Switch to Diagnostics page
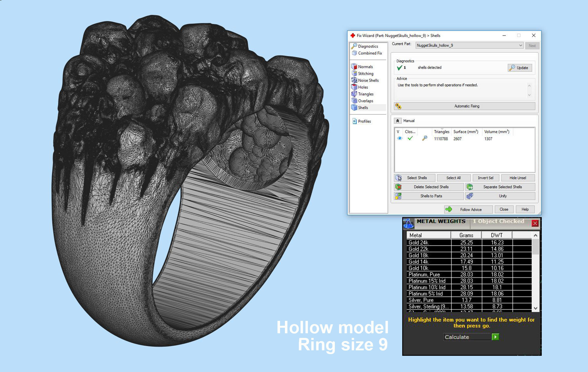Viewport: 588px width, 372px height. pos(368,46)
